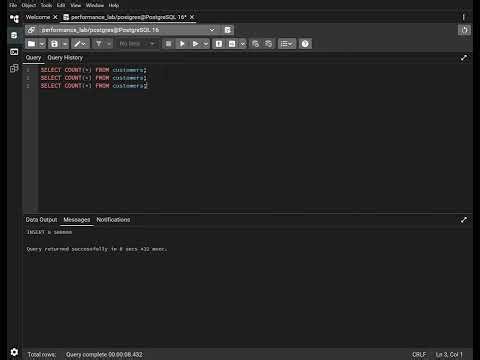
Task: Click the Stop query square button
Action: click(x=169, y=44)
